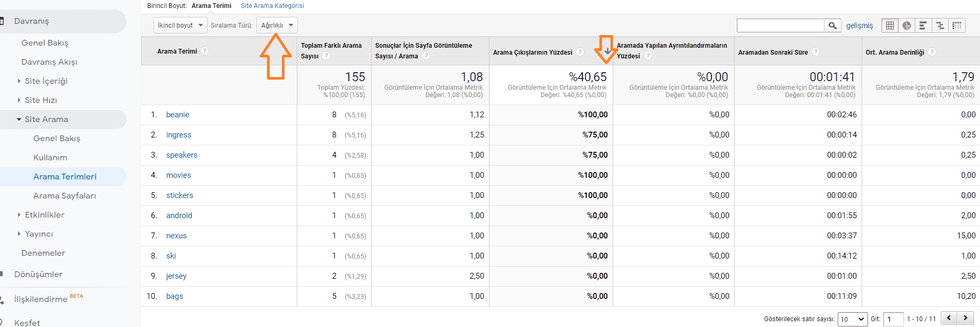Open the İkincil boyut dropdown
This screenshot has width=980, height=327.
point(180,25)
